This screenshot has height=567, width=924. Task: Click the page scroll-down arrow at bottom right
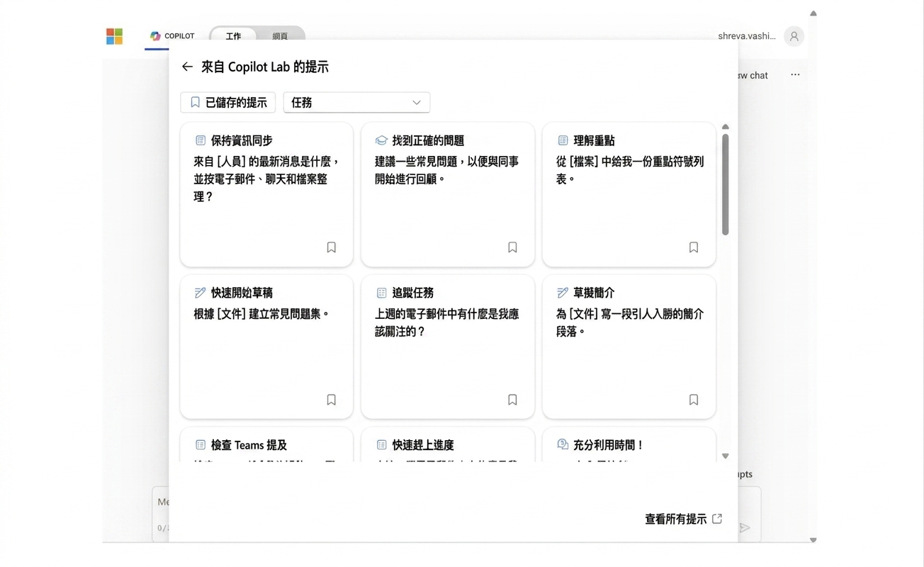[813, 540]
